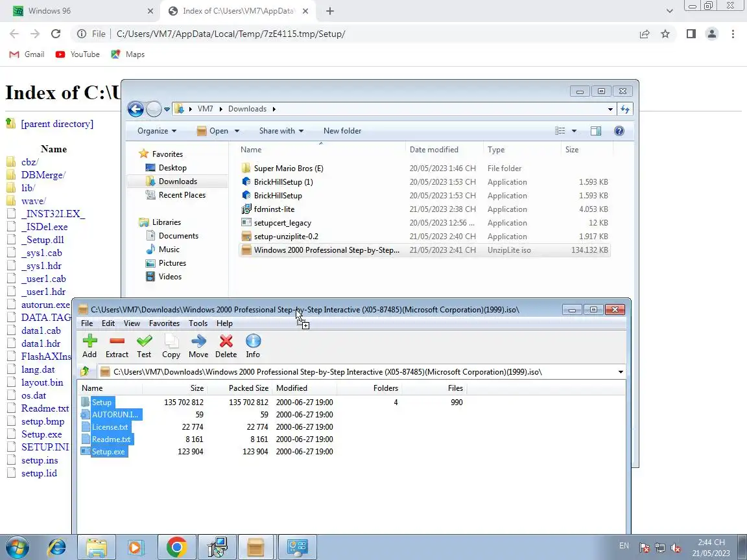Open the Help menu in 7-Zip

point(224,323)
